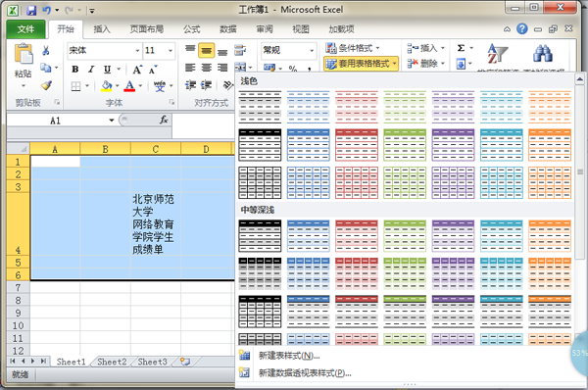This screenshot has height=390, width=588.
Task: Click the font color red A swatch
Action: (129, 86)
